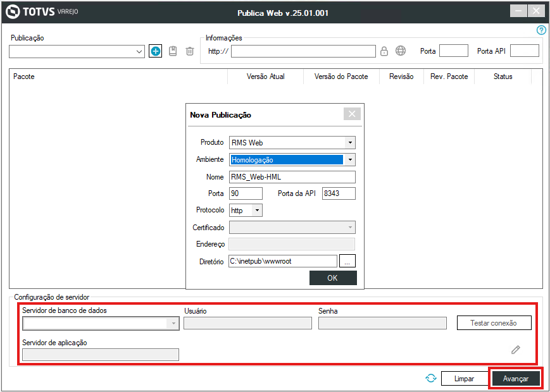Click the Rev. Pacote column header
Viewport: 550px width, 392px height.
[x=449, y=77]
